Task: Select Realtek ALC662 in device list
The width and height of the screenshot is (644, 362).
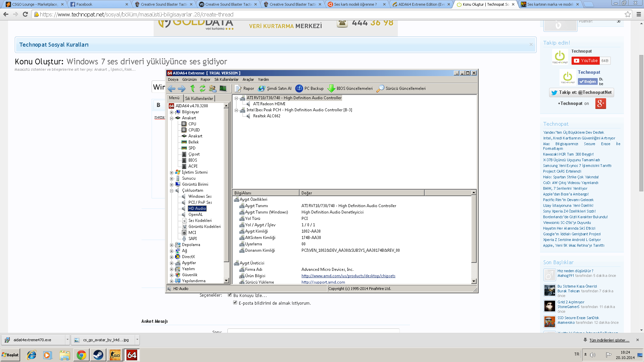Action: pyautogui.click(x=266, y=116)
